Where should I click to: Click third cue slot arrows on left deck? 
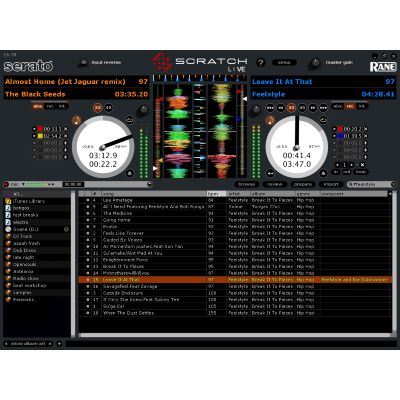[65, 143]
